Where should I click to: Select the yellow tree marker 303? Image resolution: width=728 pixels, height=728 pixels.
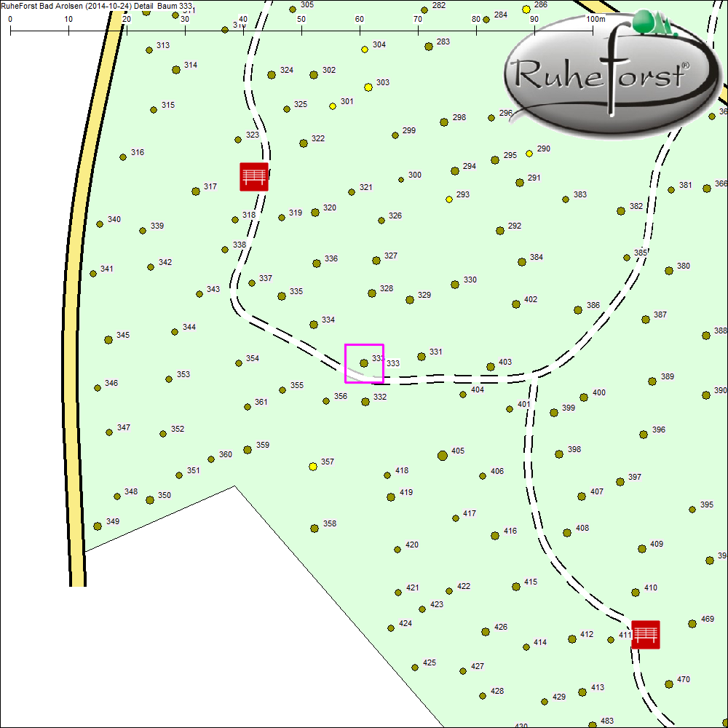point(368,87)
